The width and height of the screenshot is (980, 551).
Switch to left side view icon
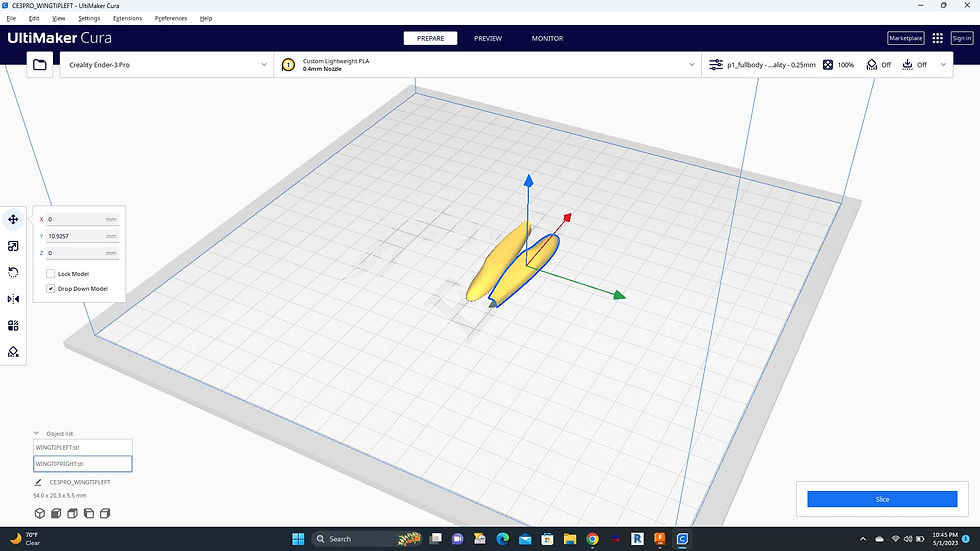tap(89, 514)
